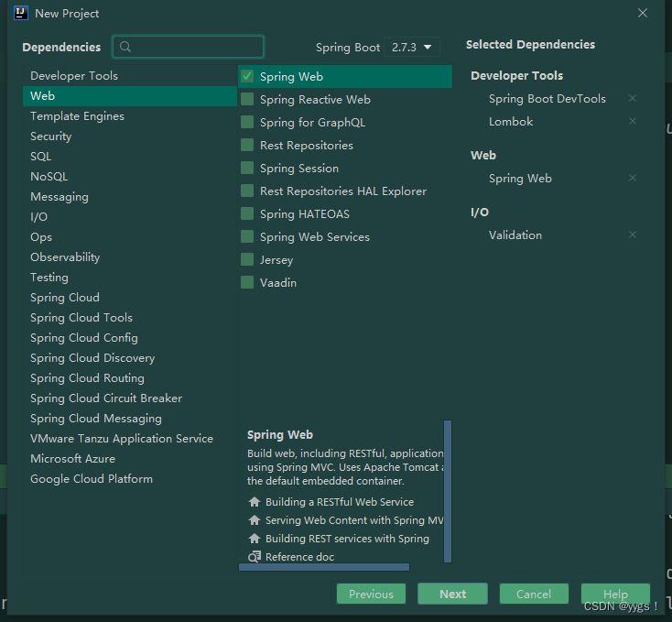Screen dimensions: 672x622
Task: Open VMware Tanzu Application Service category
Action: tap(130, 439)
